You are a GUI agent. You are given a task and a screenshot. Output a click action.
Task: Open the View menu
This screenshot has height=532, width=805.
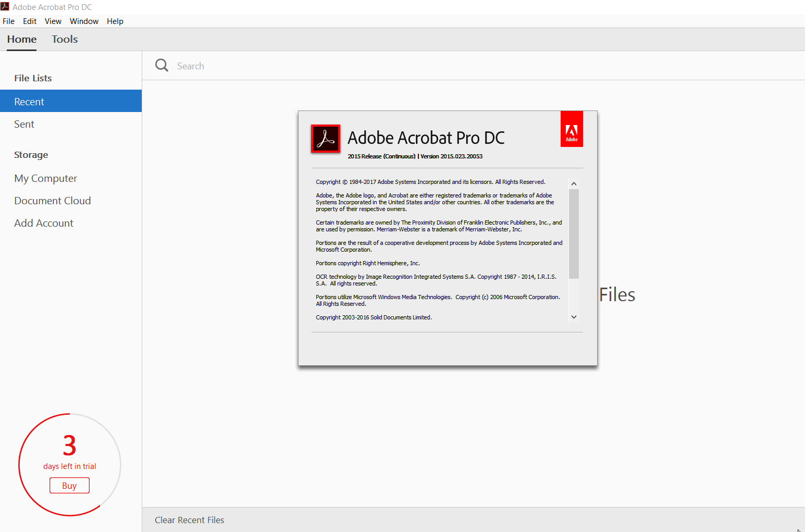click(x=53, y=21)
